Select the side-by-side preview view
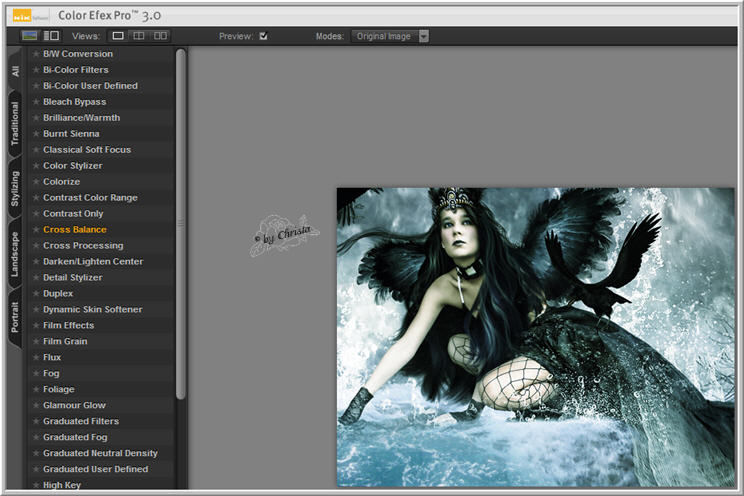 point(160,36)
